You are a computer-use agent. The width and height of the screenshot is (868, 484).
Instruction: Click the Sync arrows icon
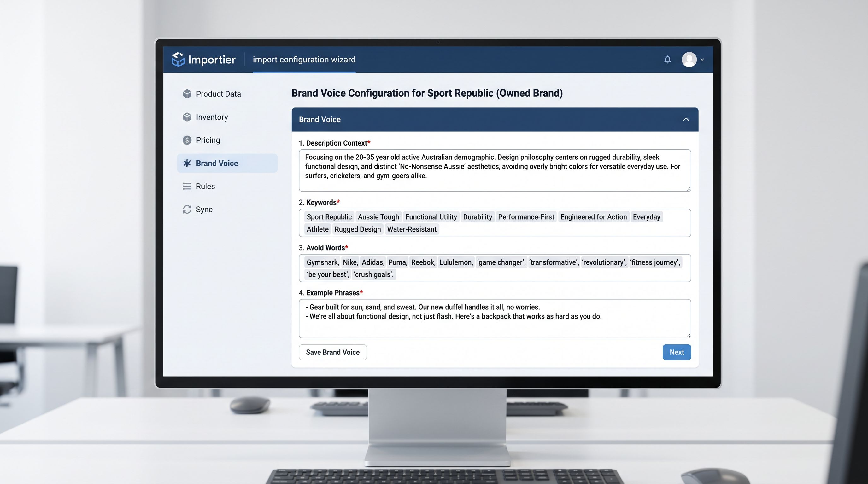187,209
